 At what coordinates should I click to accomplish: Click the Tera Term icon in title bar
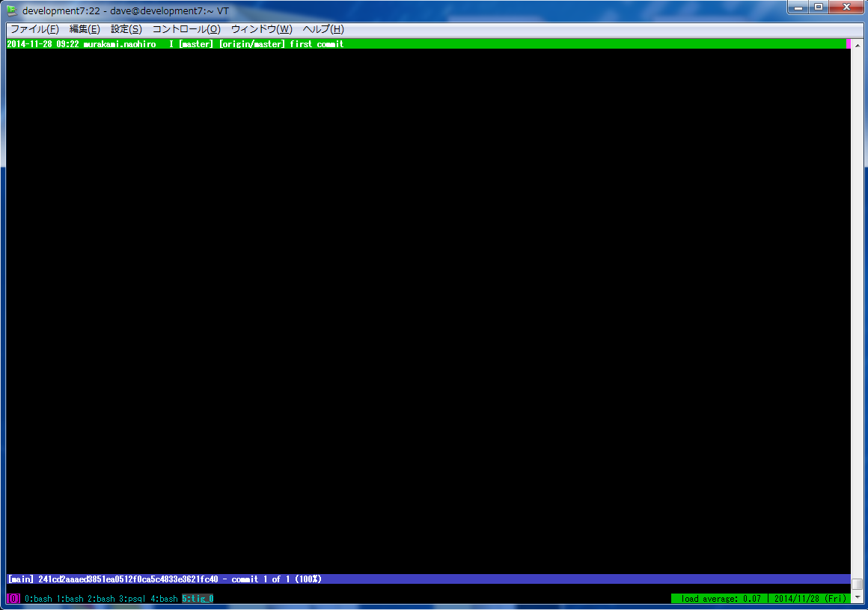click(11, 10)
